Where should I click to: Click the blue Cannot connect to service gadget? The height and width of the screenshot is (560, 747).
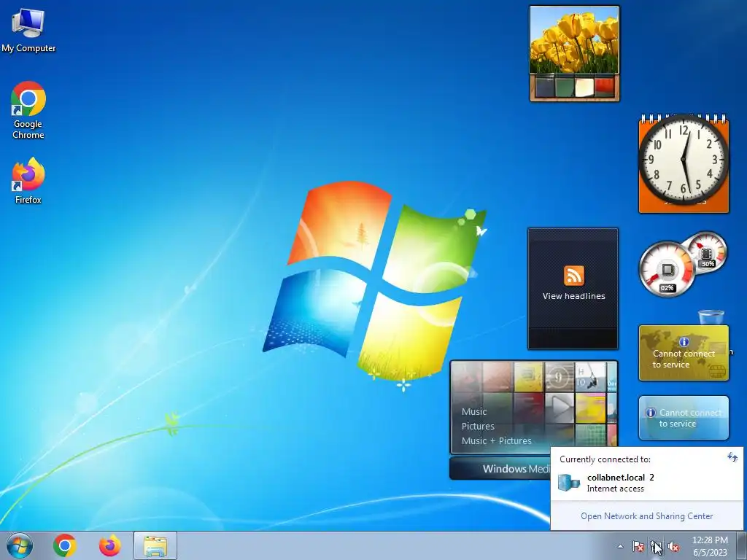[x=684, y=418]
